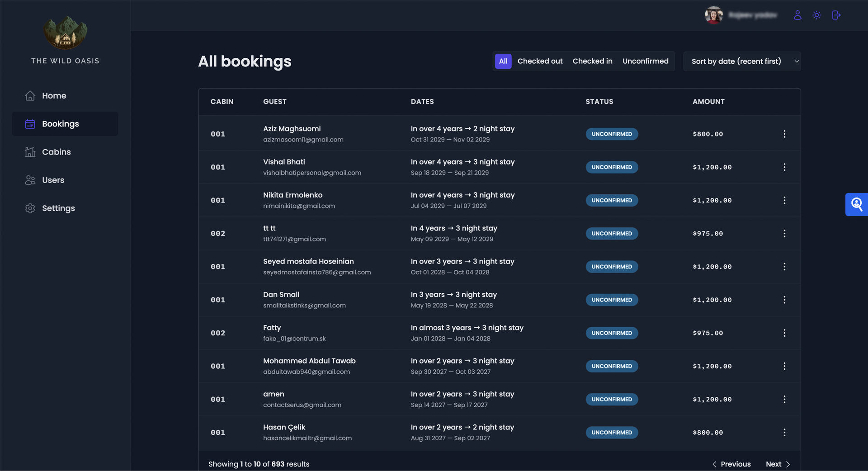Filter bookings by Checked out
The width and height of the screenshot is (868, 471).
[540, 61]
